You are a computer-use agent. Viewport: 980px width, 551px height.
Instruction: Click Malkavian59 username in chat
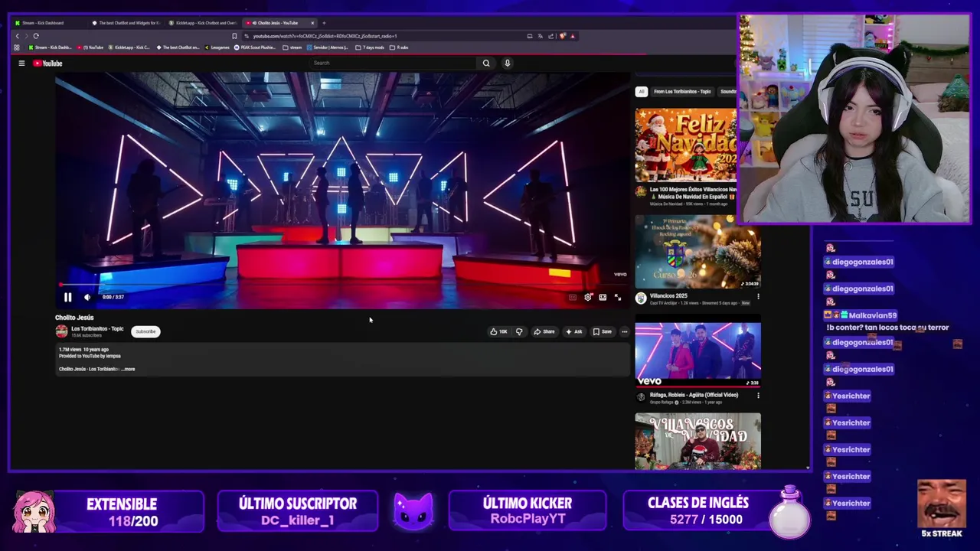(873, 315)
